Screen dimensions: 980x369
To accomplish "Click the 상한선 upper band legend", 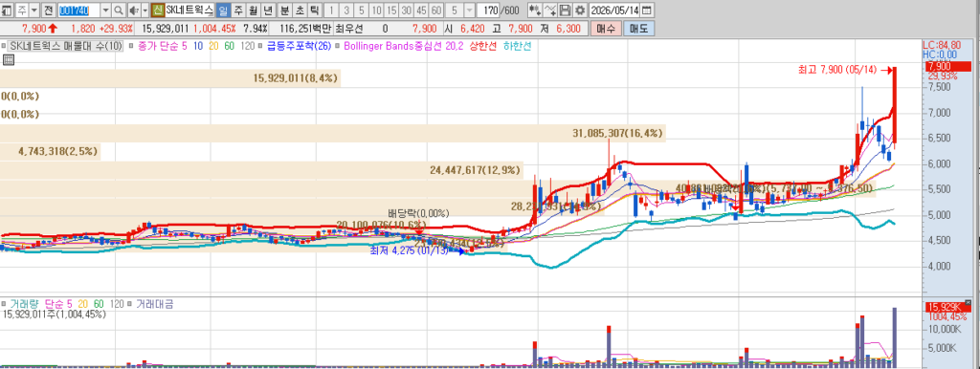I will coord(483,46).
